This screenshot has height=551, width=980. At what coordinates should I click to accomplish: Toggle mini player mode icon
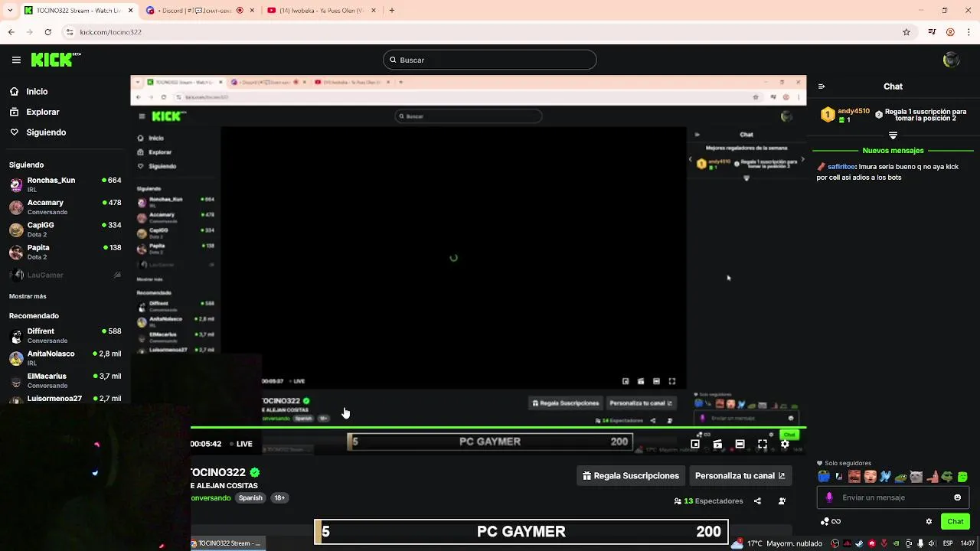tap(695, 444)
